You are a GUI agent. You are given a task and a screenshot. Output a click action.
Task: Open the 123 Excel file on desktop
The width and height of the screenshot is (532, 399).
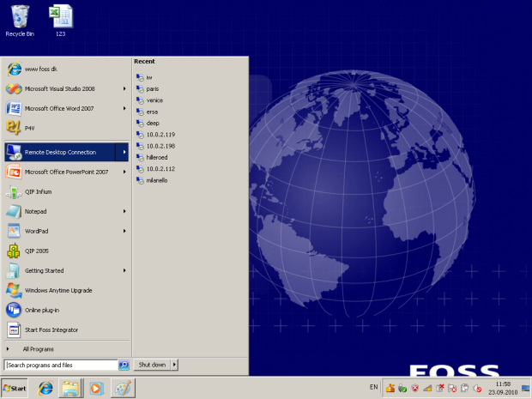click(61, 21)
